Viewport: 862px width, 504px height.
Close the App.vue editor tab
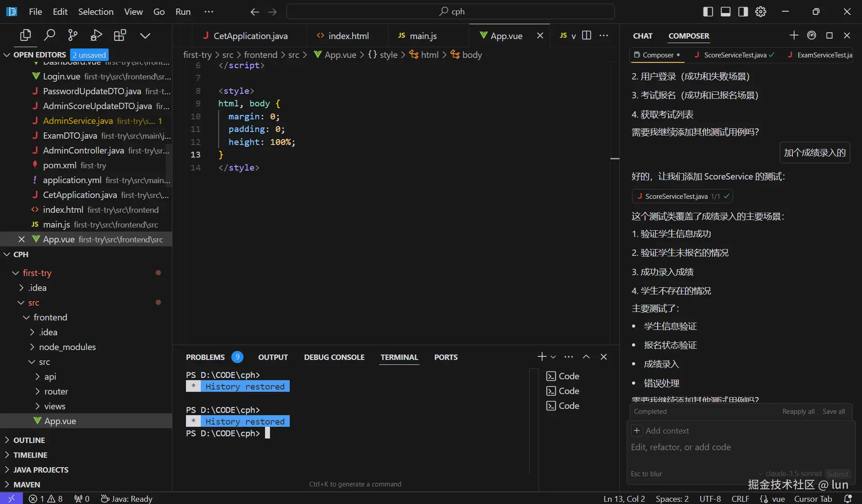540,35
